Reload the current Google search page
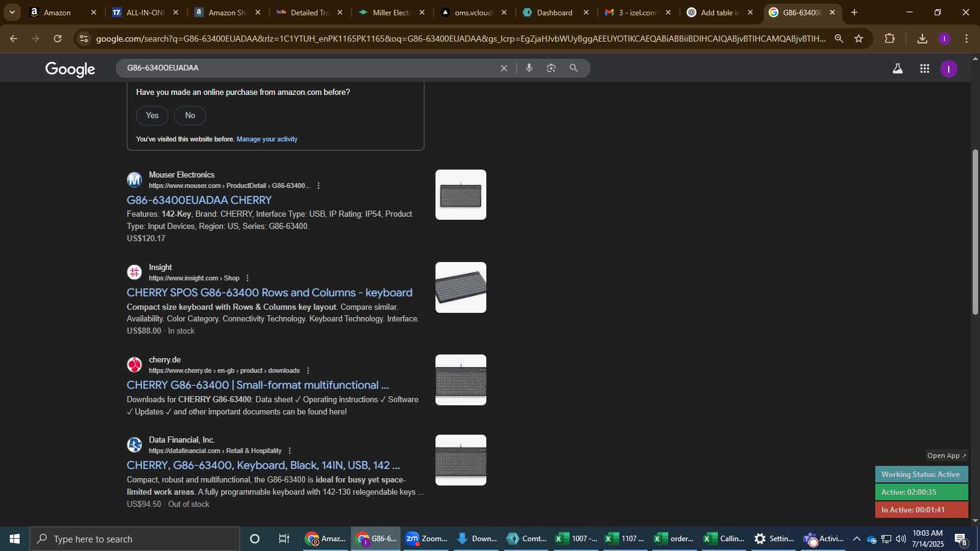 point(58,39)
